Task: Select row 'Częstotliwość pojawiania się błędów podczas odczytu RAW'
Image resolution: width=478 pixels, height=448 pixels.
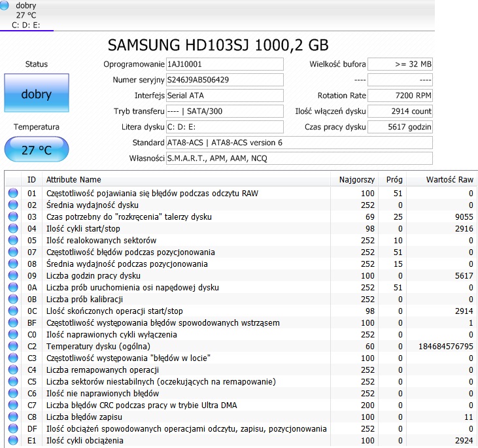Action: coord(240,194)
